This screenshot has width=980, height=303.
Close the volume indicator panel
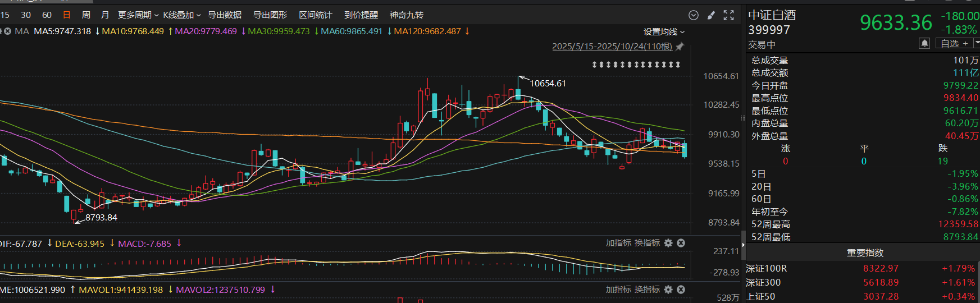click(x=681, y=290)
